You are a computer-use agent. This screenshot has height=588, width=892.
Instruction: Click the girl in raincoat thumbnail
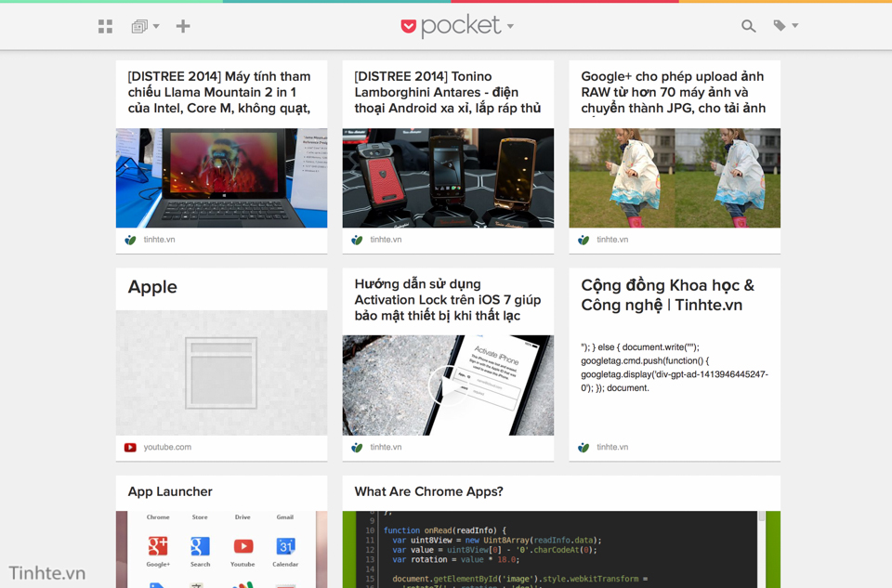[675, 178]
